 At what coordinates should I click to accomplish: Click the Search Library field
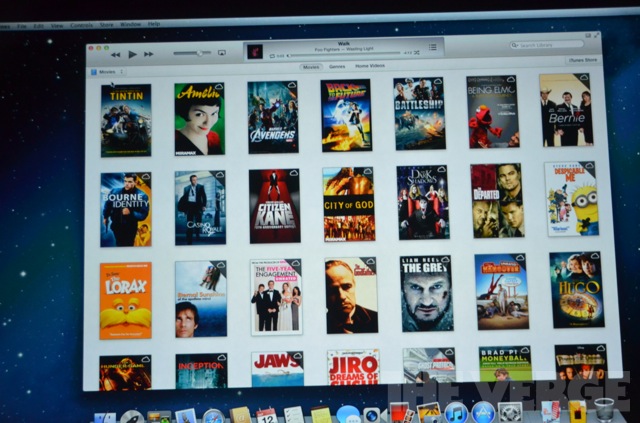point(547,45)
